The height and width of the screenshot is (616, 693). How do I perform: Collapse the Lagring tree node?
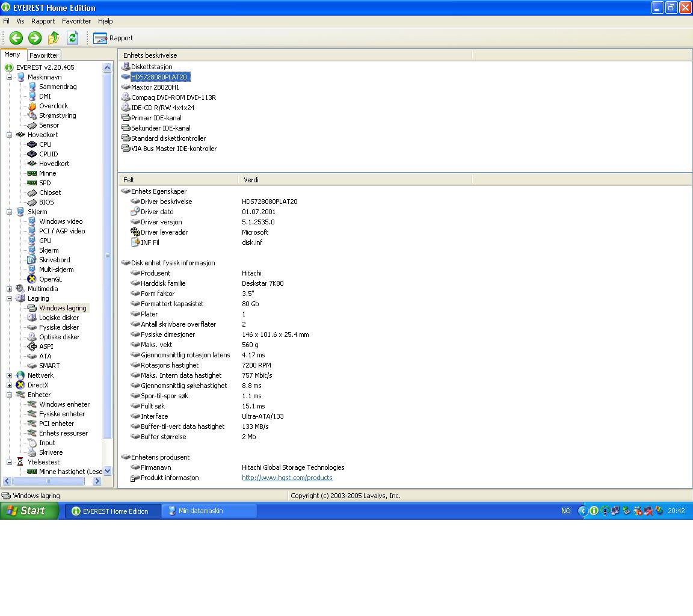pos(9,298)
